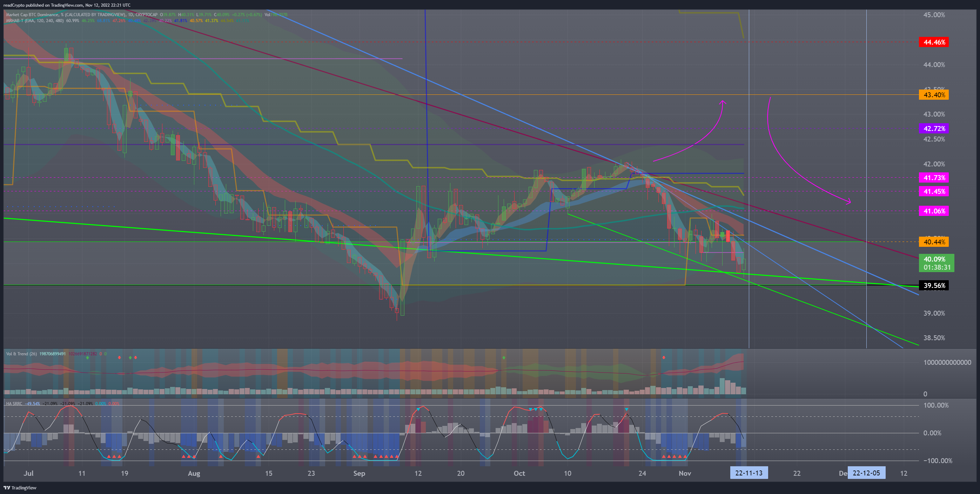This screenshot has width=980, height=494.
Task: Click the Oct label on time axis
Action: point(519,473)
